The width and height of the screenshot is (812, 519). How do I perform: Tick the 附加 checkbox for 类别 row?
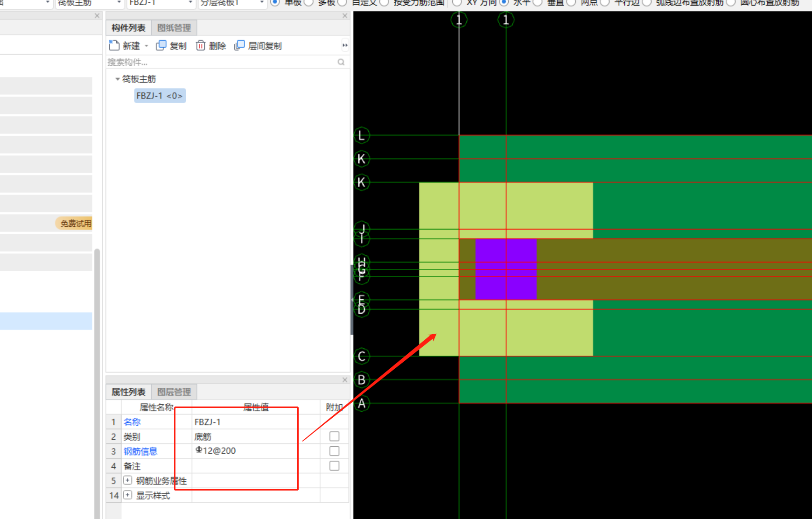[334, 436]
